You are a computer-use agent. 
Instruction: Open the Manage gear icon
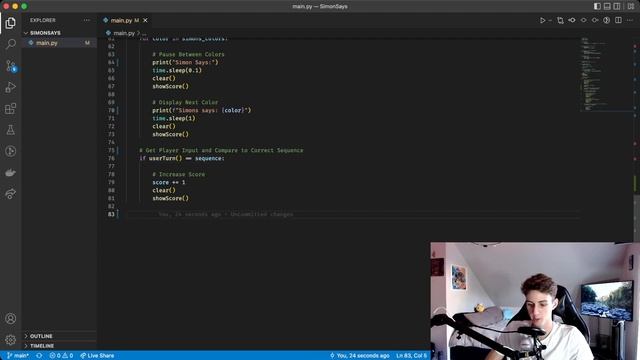(11, 340)
